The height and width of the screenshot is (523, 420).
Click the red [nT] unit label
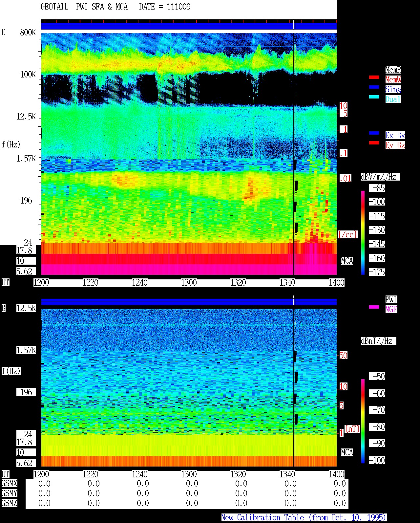point(352,429)
